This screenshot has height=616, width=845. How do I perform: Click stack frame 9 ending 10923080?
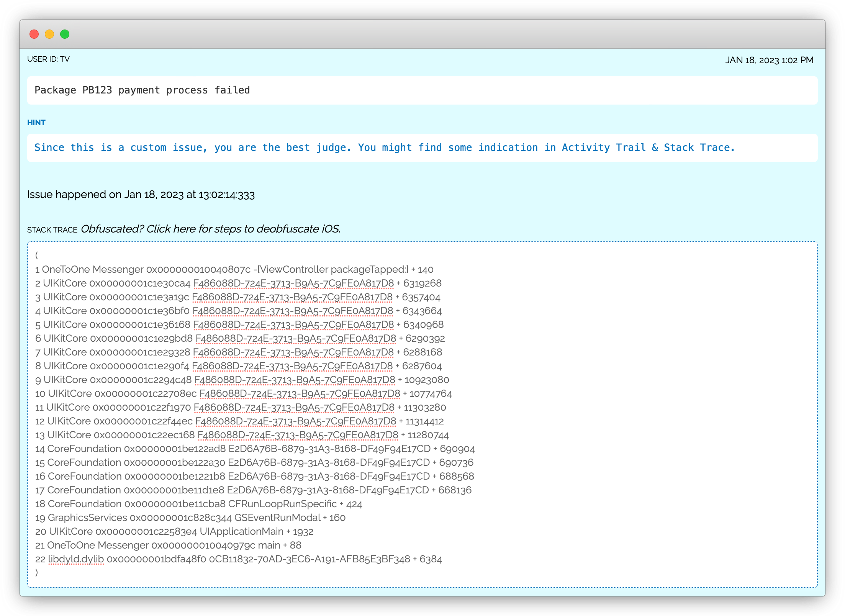(x=242, y=380)
